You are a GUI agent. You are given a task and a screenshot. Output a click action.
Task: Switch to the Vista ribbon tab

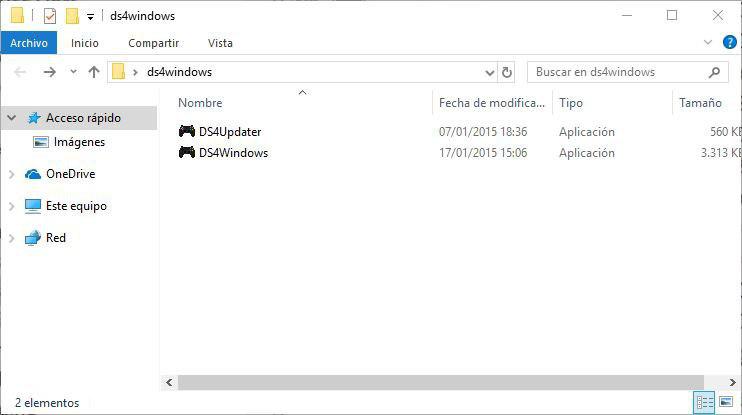pos(220,43)
